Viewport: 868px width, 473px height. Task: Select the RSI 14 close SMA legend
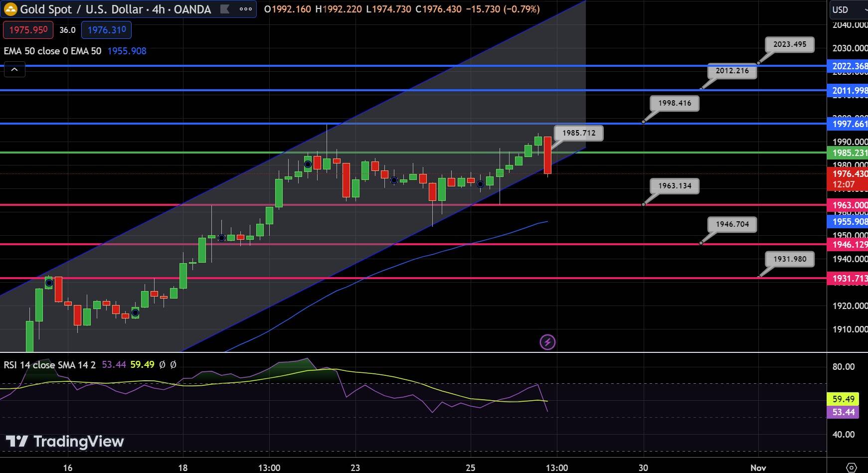coord(49,365)
